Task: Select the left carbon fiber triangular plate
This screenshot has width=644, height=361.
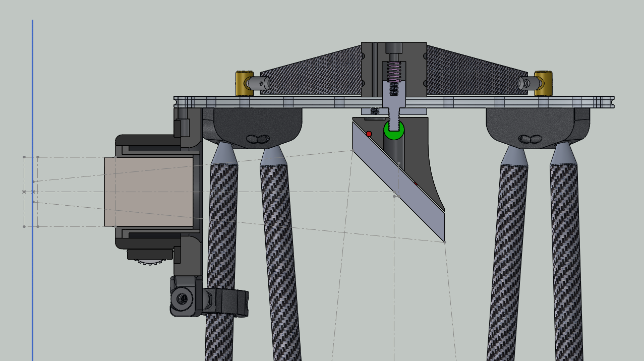Action: click(311, 70)
